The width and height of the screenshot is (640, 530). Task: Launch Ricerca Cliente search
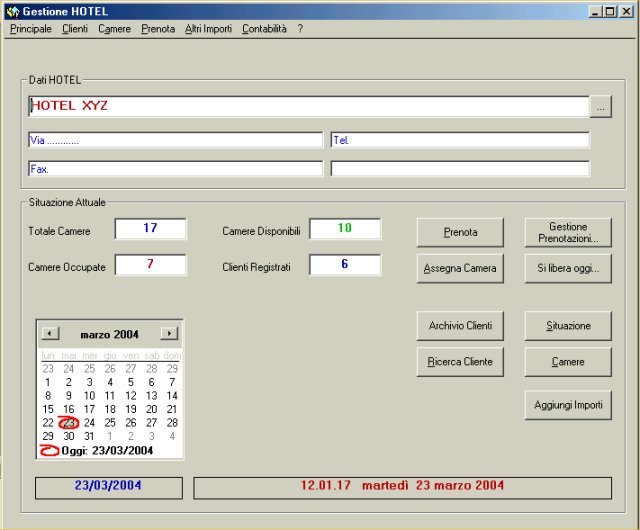pos(460,361)
